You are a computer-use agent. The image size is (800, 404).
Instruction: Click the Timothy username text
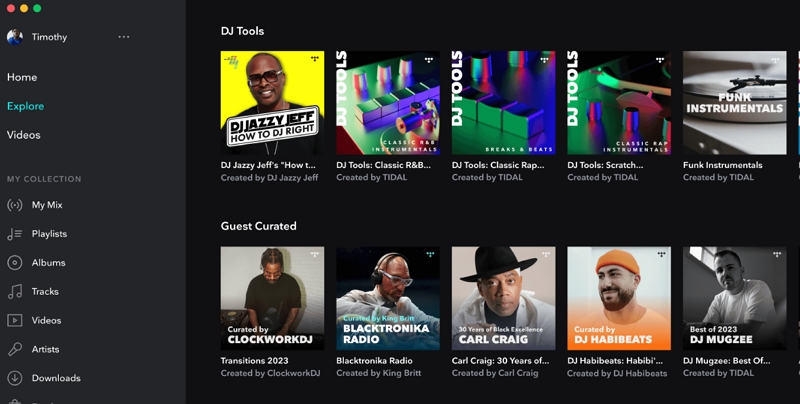click(49, 37)
